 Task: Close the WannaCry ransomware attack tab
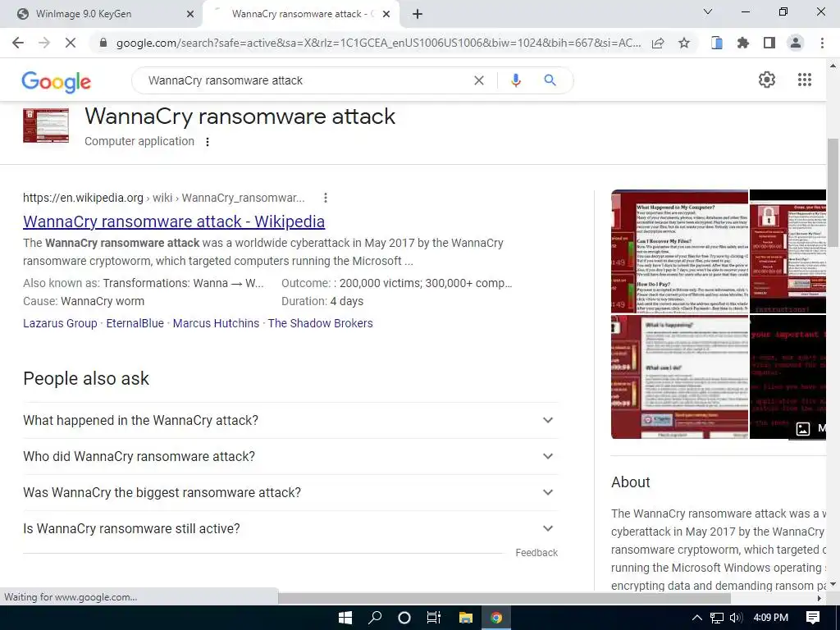click(386, 15)
